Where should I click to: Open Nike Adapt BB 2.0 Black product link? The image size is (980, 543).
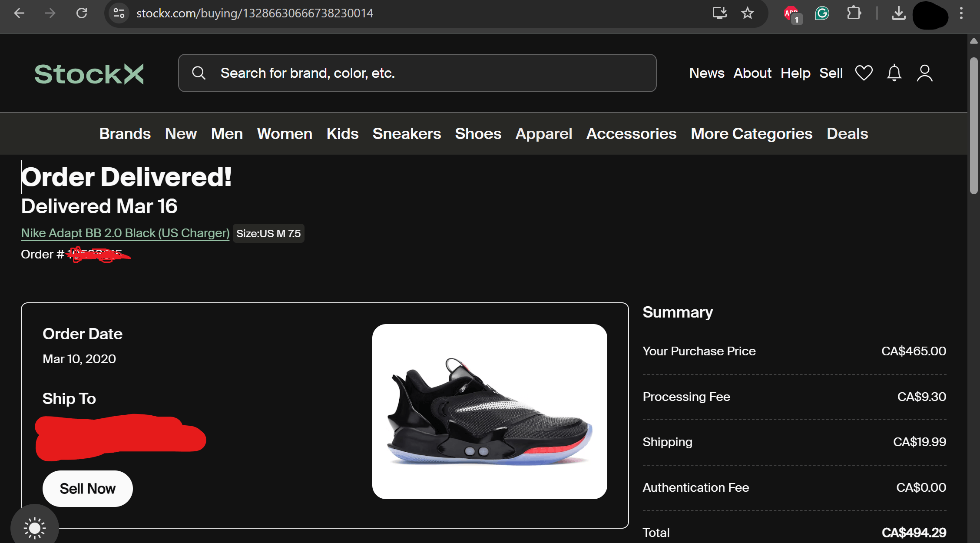[125, 233]
